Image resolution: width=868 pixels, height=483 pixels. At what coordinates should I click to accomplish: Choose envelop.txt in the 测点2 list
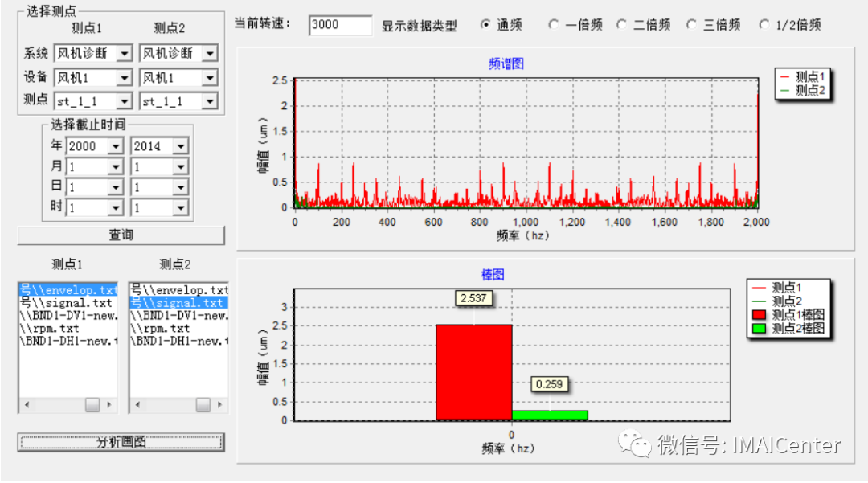point(179,289)
